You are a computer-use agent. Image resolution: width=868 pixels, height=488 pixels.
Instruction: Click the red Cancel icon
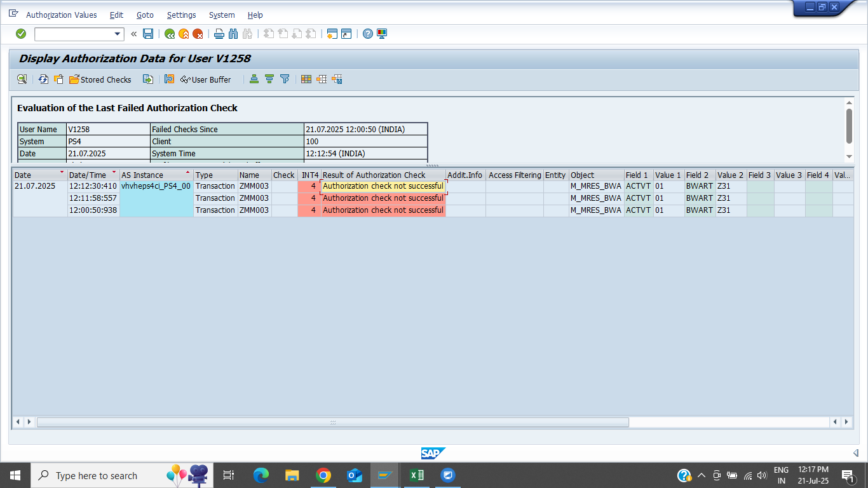tap(198, 34)
